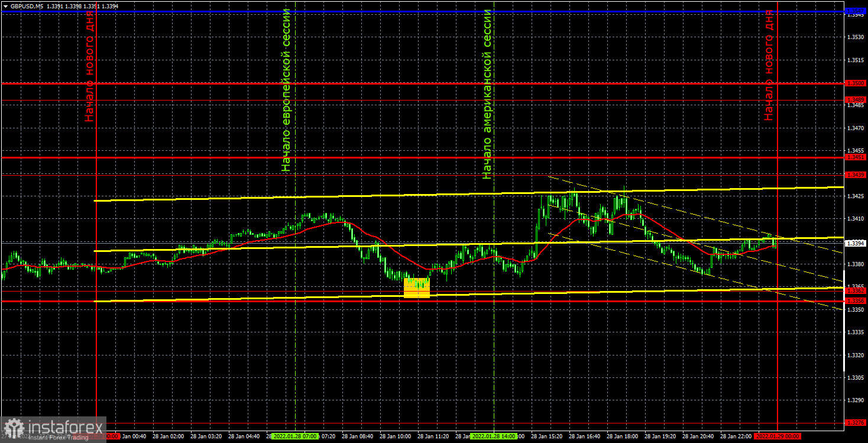
Task: Select the green 2022.01.28 07:00 time marker
Action: click(x=295, y=436)
